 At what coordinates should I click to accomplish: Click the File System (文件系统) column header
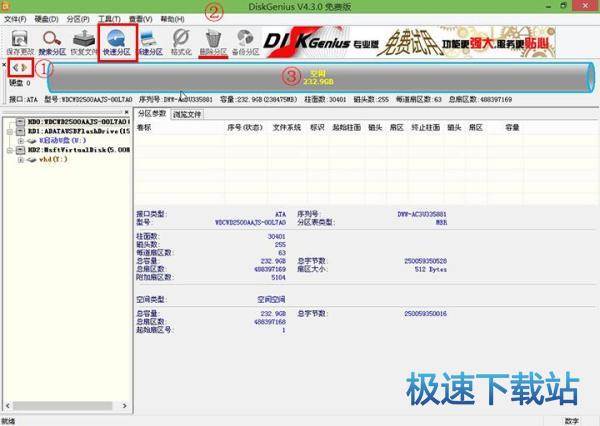pyautogui.click(x=287, y=127)
